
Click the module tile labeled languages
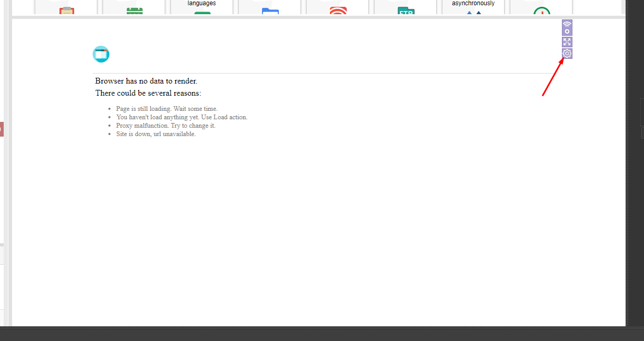202,6
